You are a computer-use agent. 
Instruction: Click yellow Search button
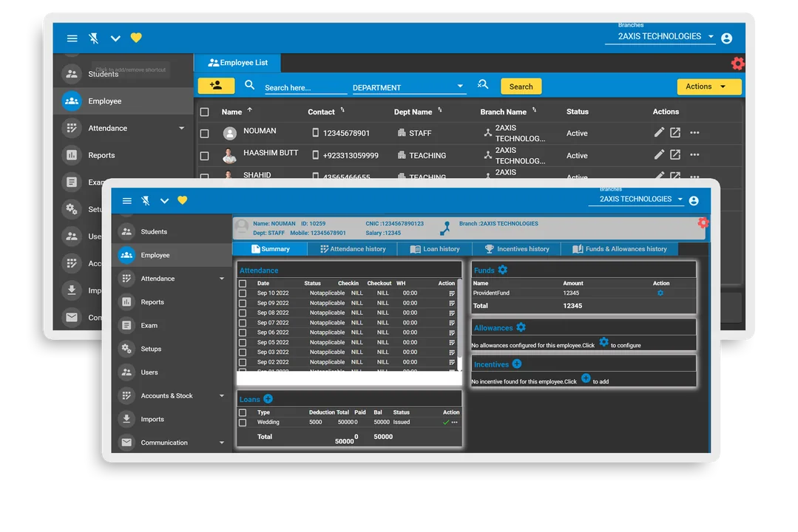[521, 86]
